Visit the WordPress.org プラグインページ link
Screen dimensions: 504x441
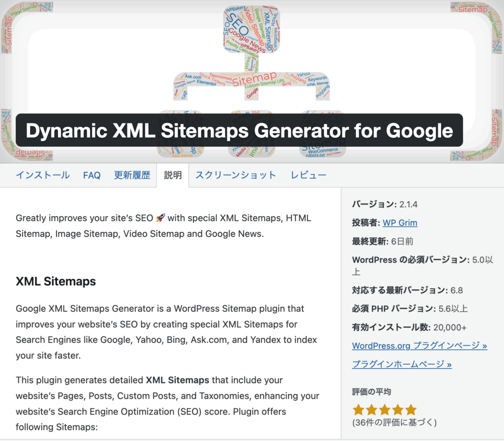coord(419,346)
